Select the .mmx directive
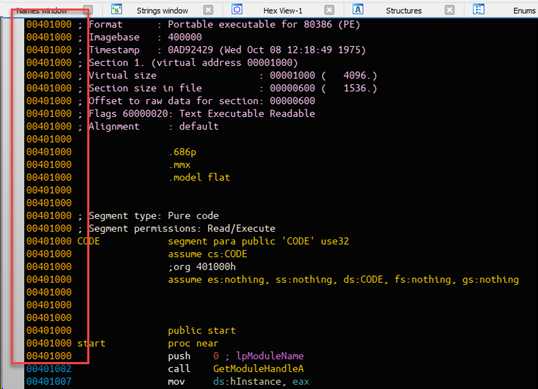The width and height of the screenshot is (538, 389). 179,165
